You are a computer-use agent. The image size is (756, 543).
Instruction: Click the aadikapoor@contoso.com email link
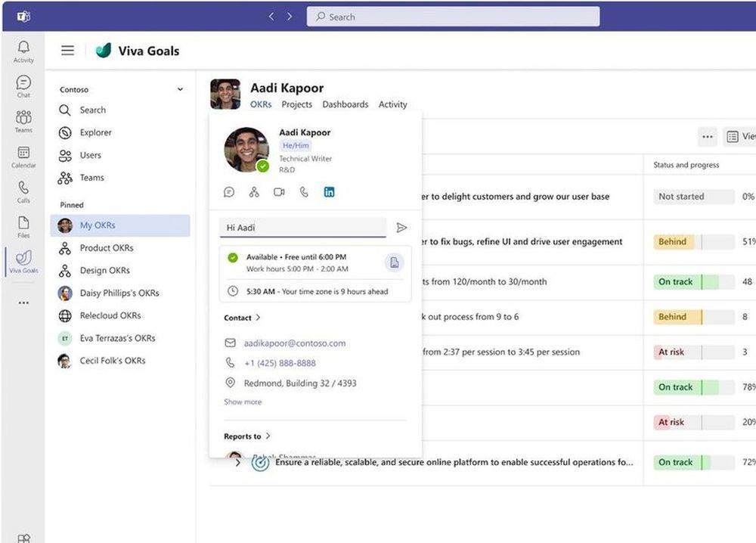click(294, 343)
